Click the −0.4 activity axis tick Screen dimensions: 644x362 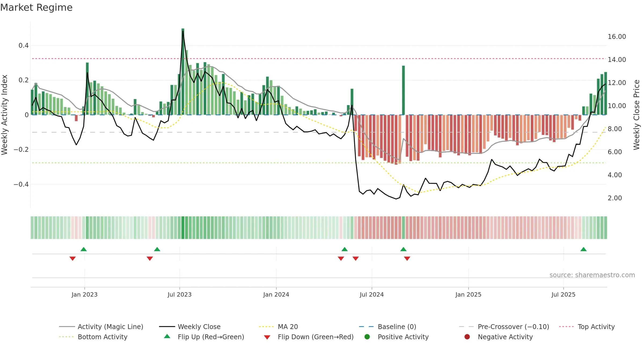coord(21,184)
